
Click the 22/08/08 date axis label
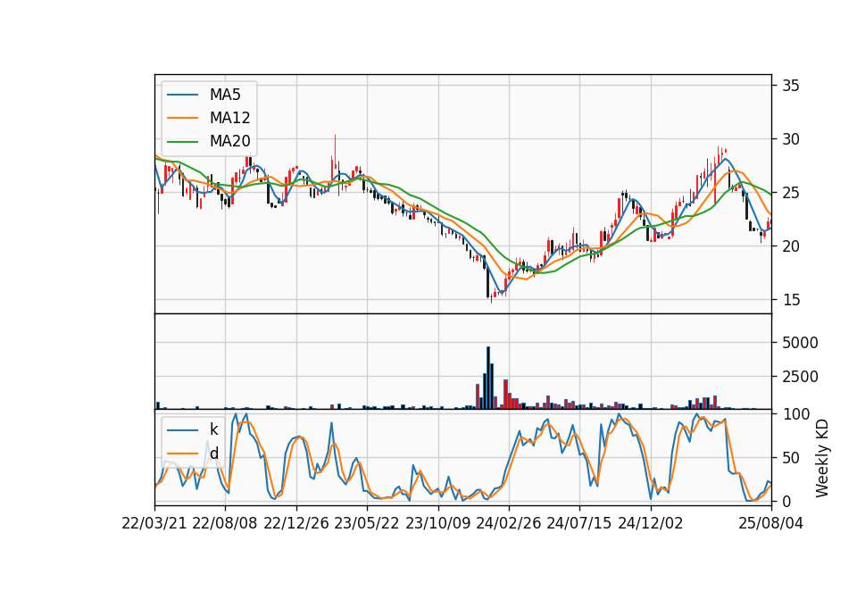point(225,523)
